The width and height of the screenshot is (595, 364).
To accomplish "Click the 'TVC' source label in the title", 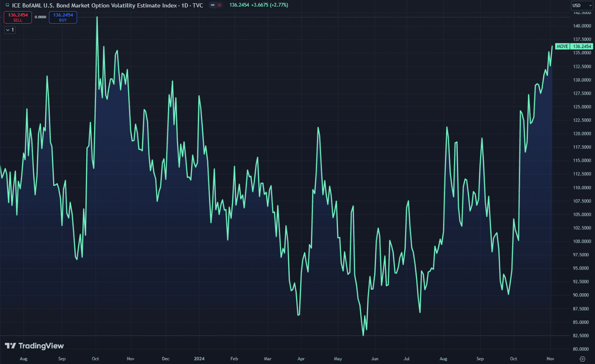I will pyautogui.click(x=198, y=5).
